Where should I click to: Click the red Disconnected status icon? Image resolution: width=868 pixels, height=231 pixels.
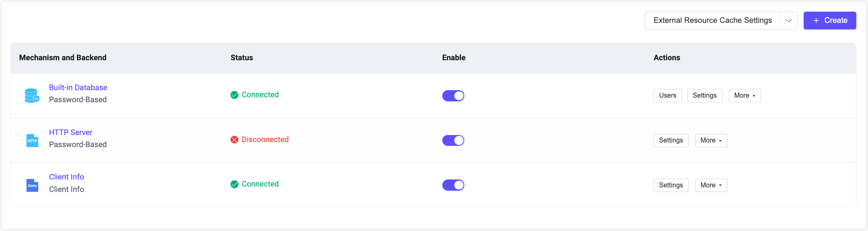point(234,140)
